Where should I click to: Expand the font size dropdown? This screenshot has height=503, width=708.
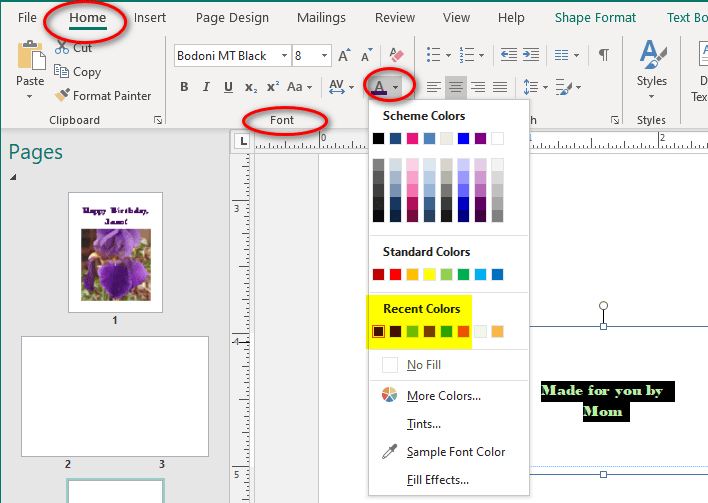(325, 56)
